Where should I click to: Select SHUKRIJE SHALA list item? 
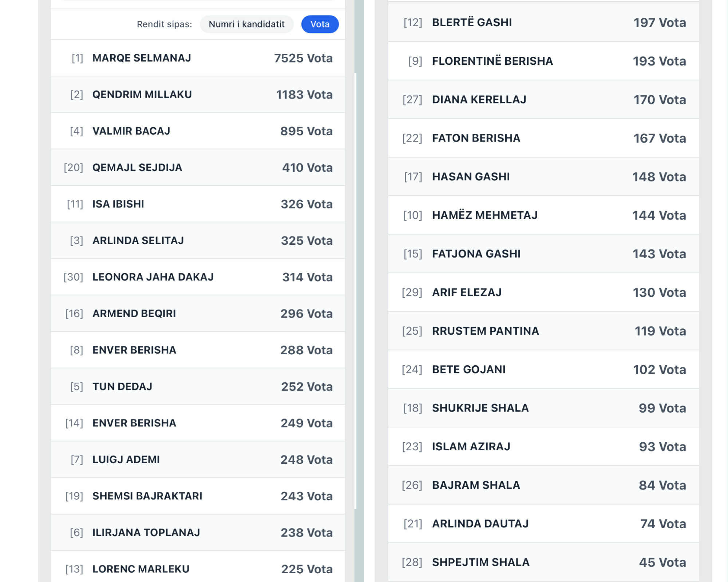click(543, 408)
